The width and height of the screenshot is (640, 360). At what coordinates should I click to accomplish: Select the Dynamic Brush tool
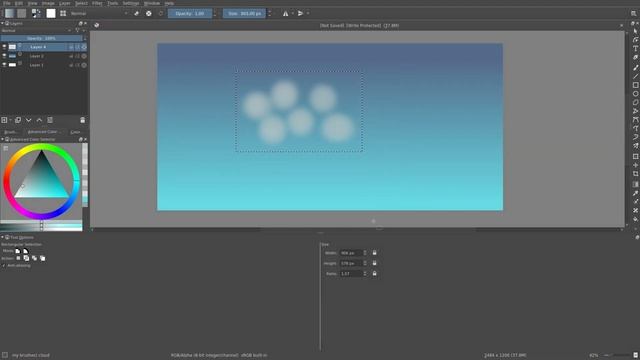(x=636, y=137)
